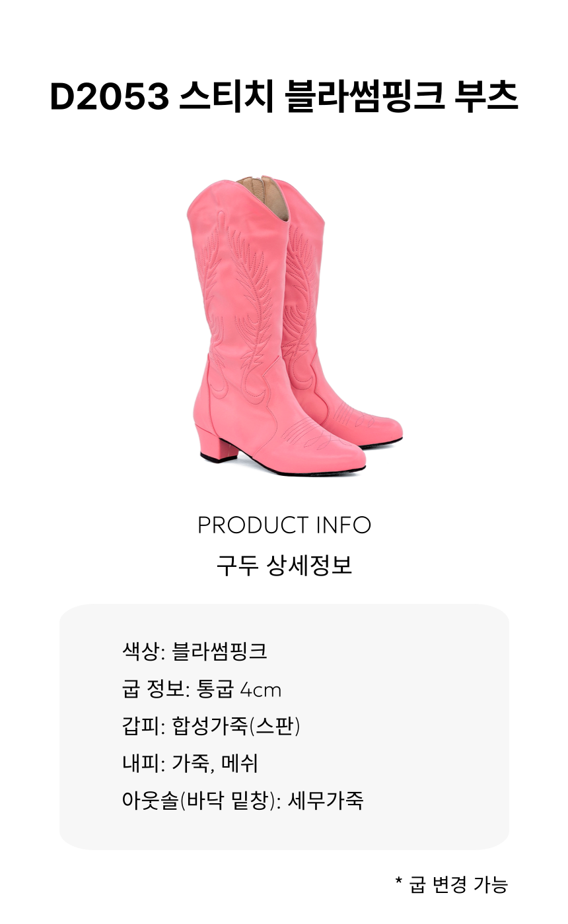Click the 굽 변경 가능 footnote
568x924 pixels.
451,884
